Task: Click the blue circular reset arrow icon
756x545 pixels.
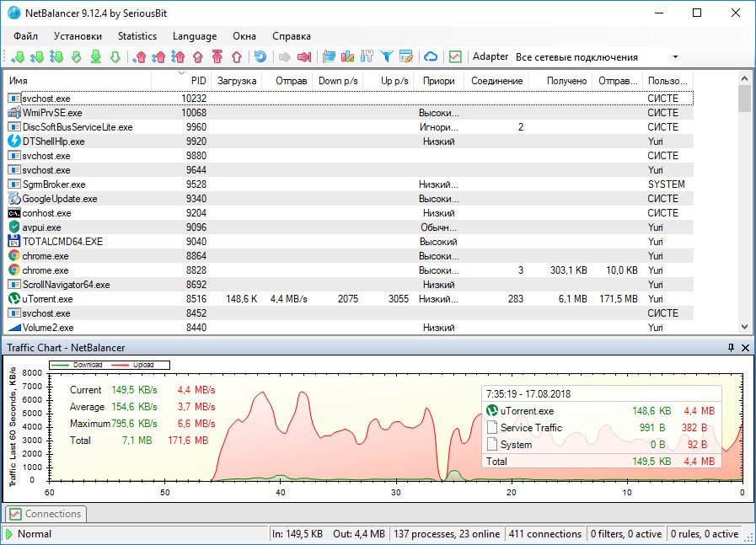Action: 260,57
